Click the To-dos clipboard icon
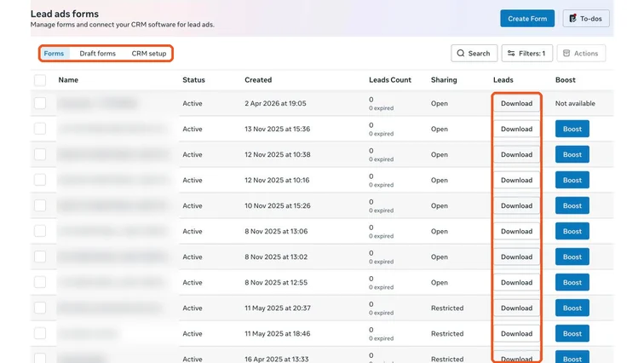The image size is (644, 363). 572,19
